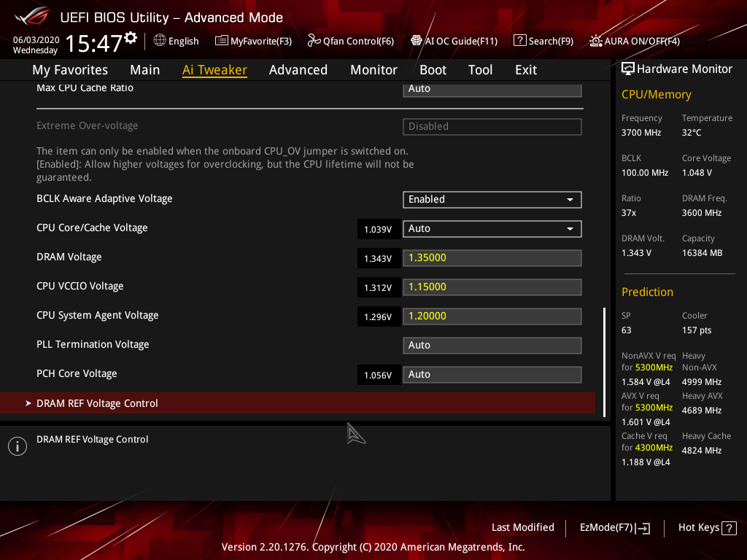Open BIOS Search with the F9 icon
The width and height of the screenshot is (747, 560).
(x=519, y=41)
